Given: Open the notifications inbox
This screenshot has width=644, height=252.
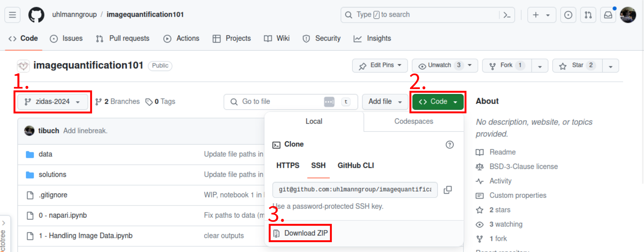Looking at the screenshot, I should (608, 15).
